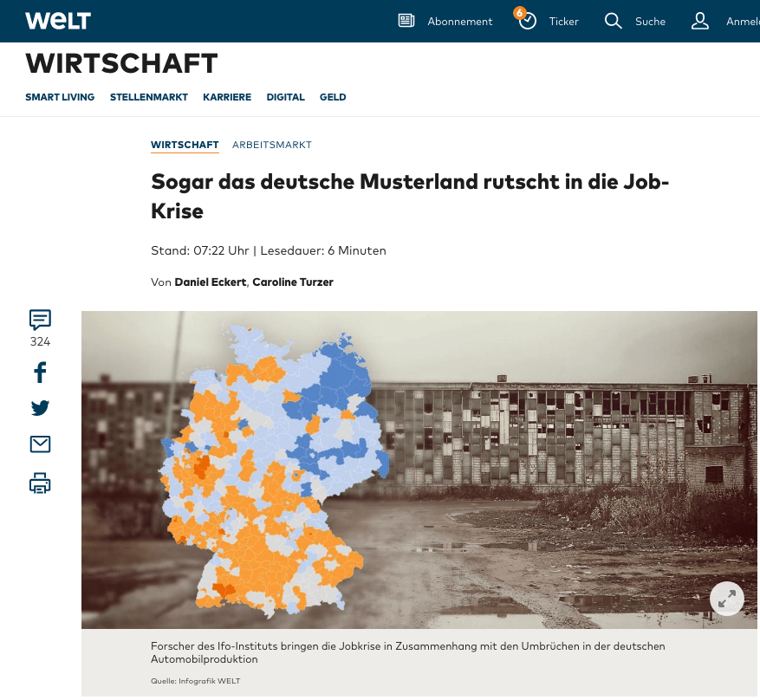Share the article on Facebook
This screenshot has width=760, height=700.
(40, 373)
